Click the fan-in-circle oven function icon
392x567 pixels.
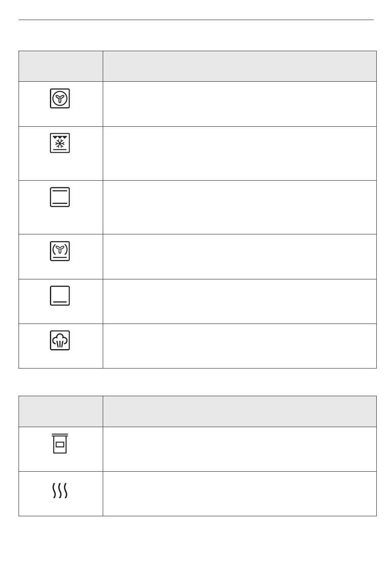tap(60, 98)
